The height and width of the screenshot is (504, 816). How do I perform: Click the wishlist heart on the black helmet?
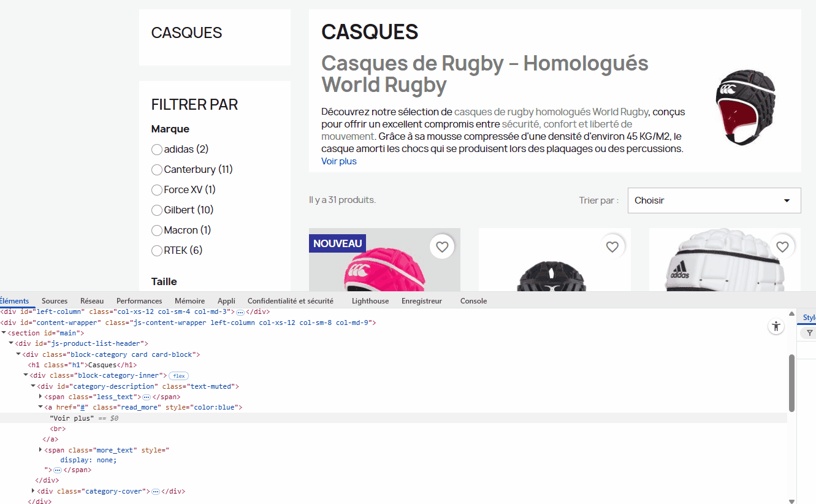point(612,246)
